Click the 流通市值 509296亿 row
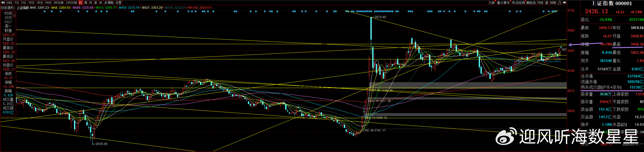The image size is (644, 152). (612, 82)
